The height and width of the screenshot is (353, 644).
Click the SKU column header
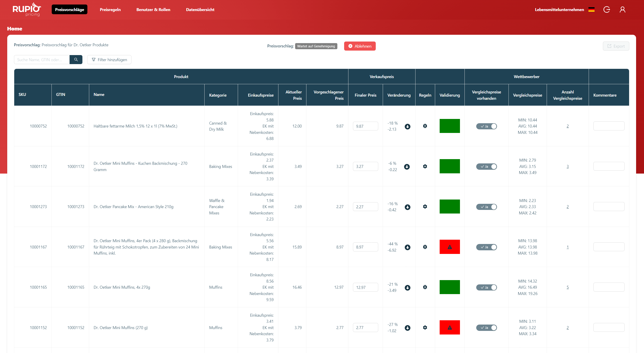[x=22, y=94]
